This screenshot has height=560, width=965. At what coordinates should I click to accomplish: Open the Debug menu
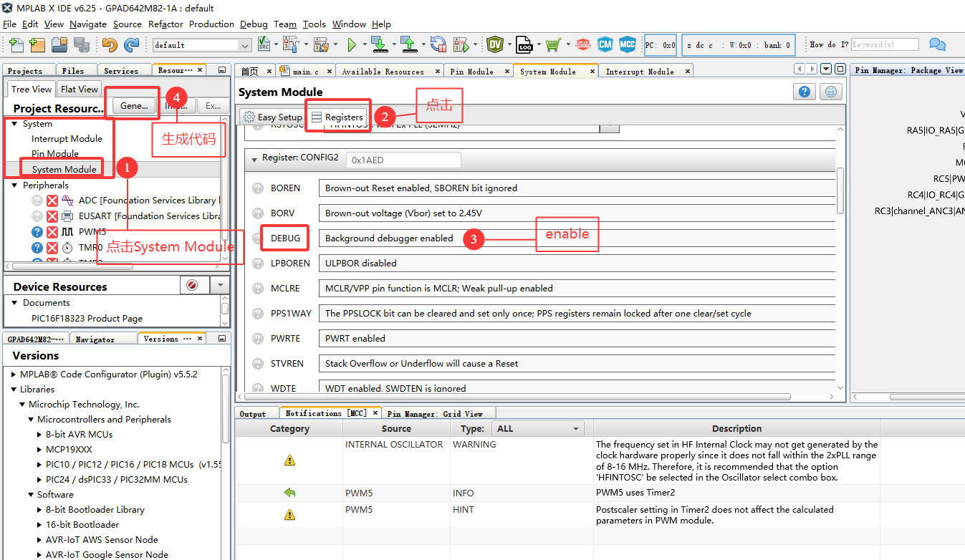click(254, 24)
